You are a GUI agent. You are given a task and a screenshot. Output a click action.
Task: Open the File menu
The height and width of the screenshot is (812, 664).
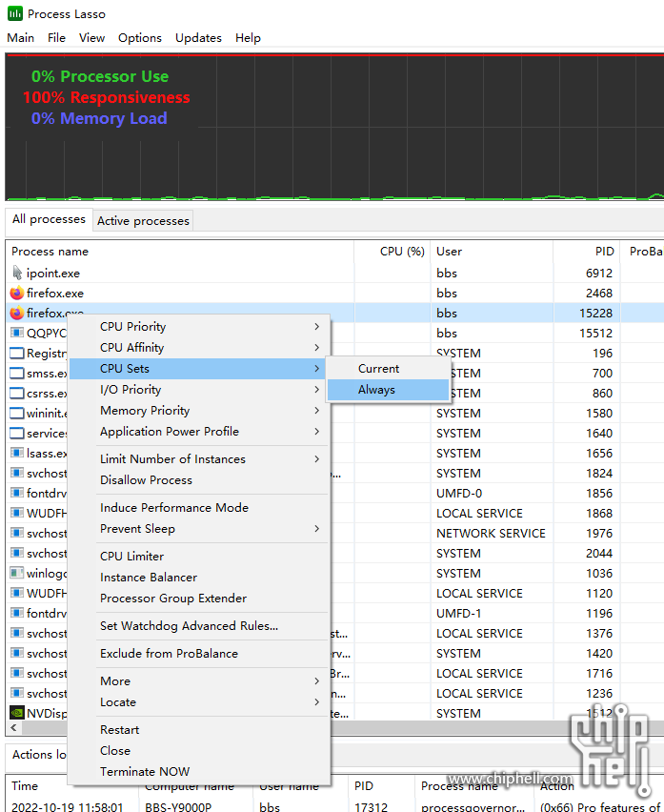click(x=56, y=38)
